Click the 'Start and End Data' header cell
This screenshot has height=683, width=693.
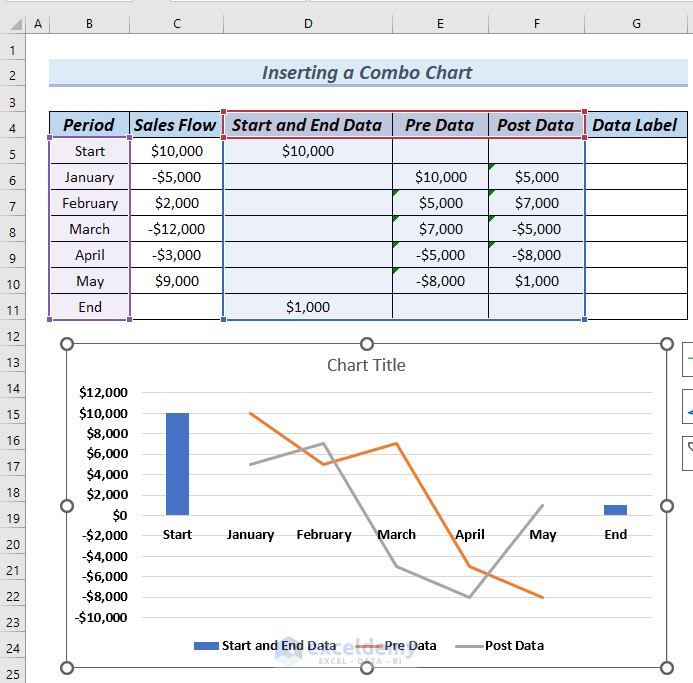pyautogui.click(x=308, y=125)
